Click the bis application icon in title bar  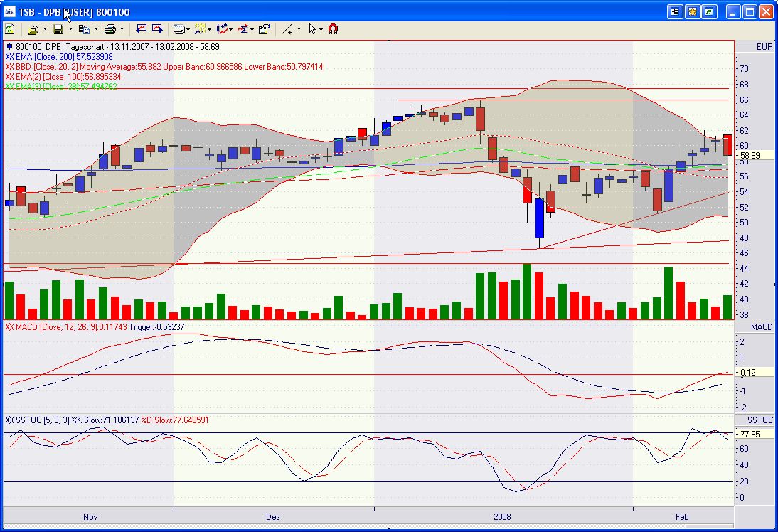coord(9,11)
